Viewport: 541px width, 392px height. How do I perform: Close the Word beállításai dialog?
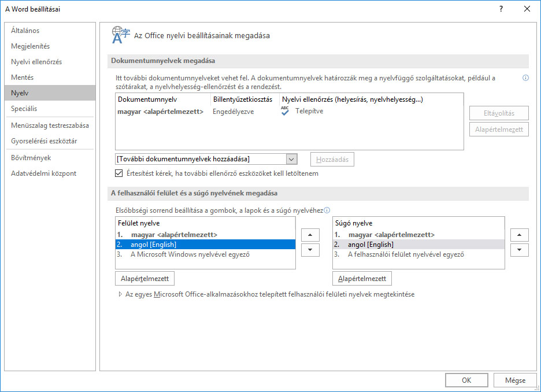coord(527,9)
